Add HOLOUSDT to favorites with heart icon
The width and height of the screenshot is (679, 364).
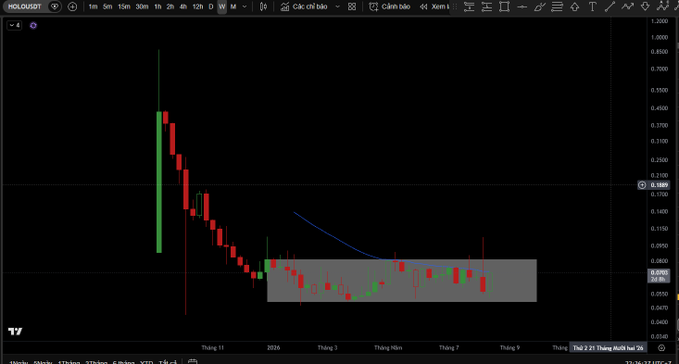(x=55, y=6)
